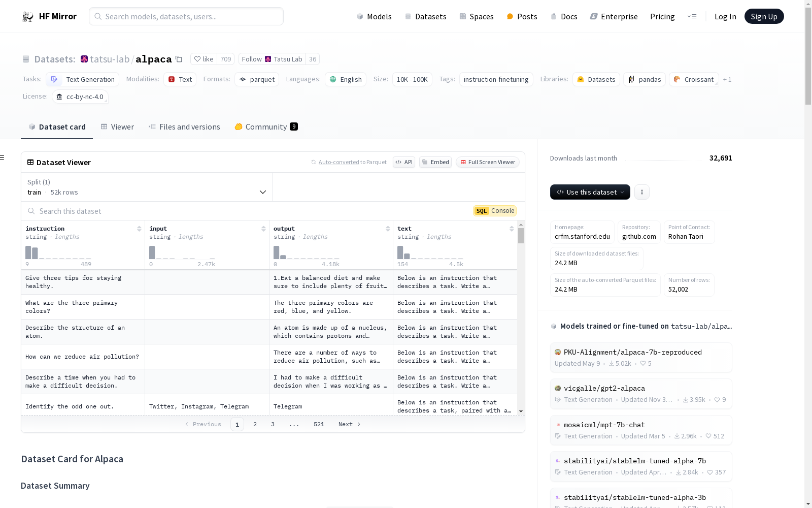
Task: Switch to the Viewer tab
Action: pyautogui.click(x=117, y=127)
